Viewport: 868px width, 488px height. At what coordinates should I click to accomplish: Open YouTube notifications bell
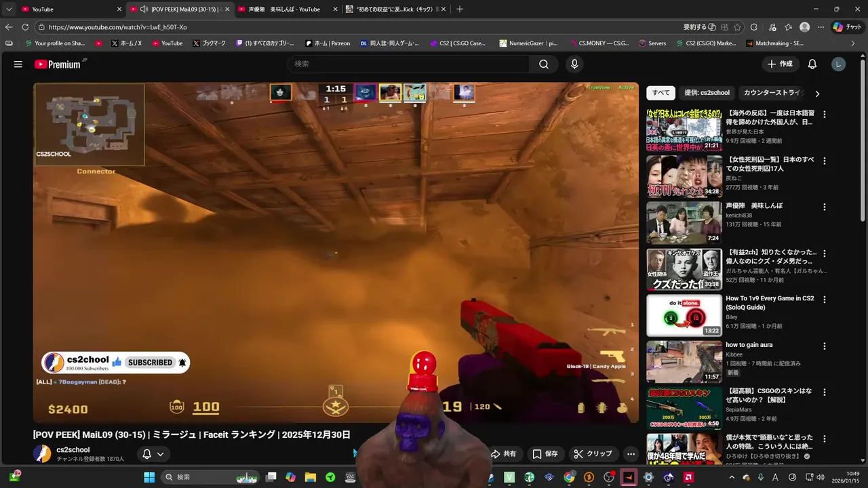point(812,64)
